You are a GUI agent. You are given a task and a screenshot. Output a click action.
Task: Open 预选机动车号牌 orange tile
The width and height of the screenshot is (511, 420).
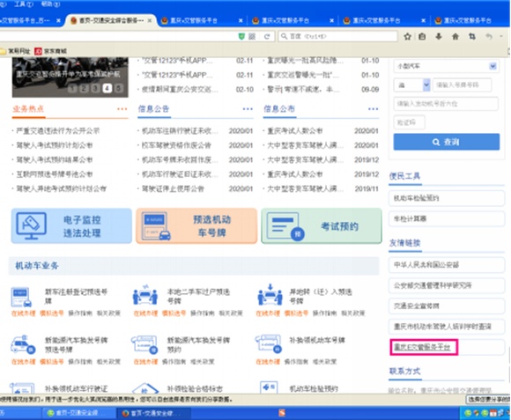(196, 226)
